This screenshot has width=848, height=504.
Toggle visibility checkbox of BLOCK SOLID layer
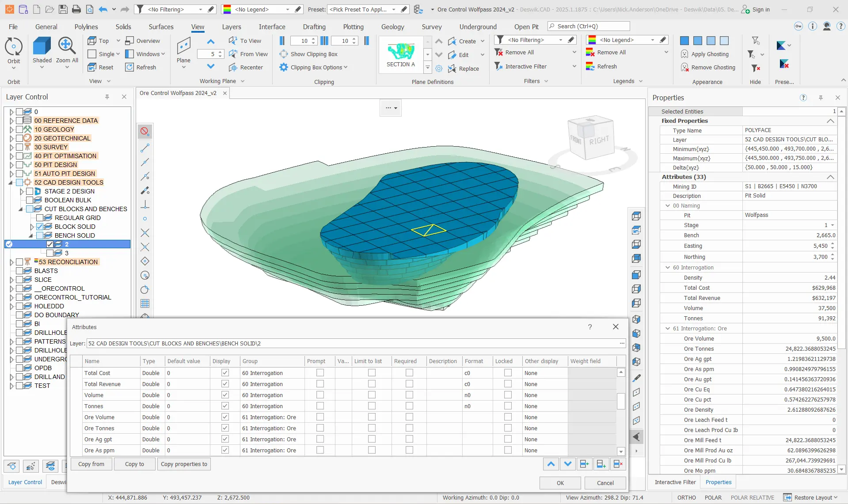[40, 227]
